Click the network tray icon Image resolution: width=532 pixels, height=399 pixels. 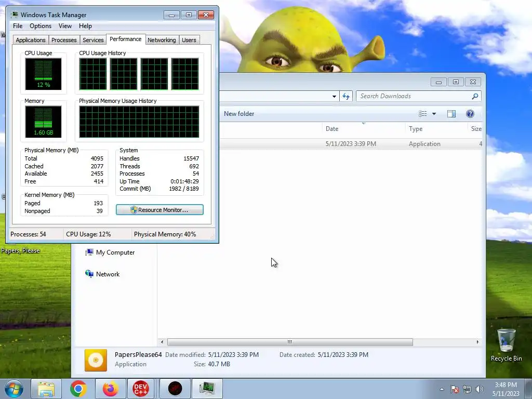tap(467, 389)
